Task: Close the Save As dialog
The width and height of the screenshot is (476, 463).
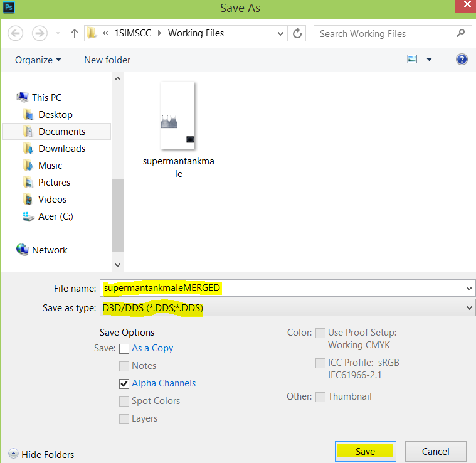Action: (467, 5)
